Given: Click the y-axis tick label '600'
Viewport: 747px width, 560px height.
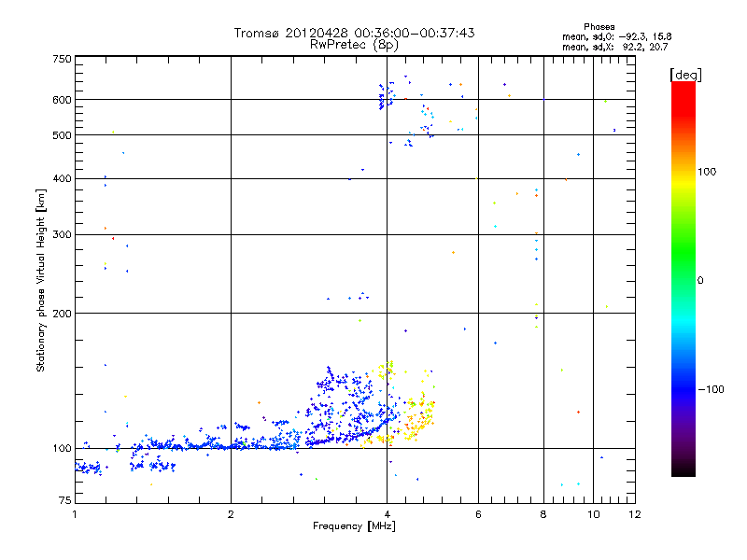Looking at the screenshot, I should click(x=62, y=100).
